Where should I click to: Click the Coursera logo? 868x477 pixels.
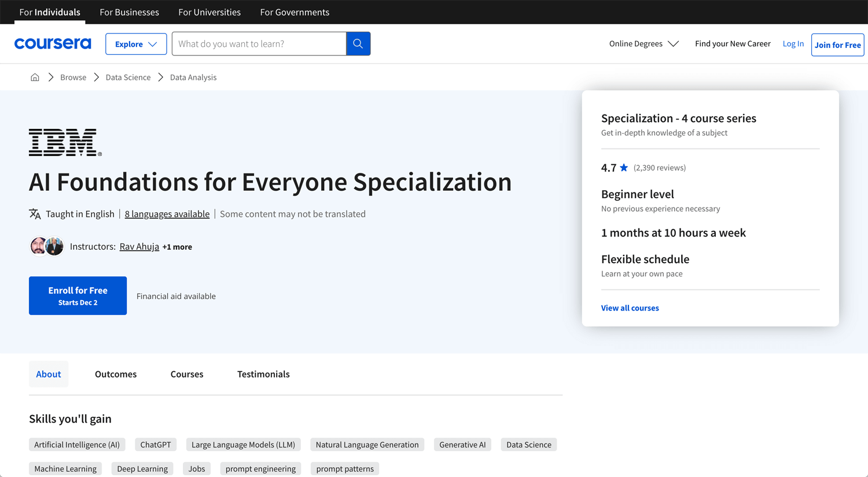click(53, 43)
